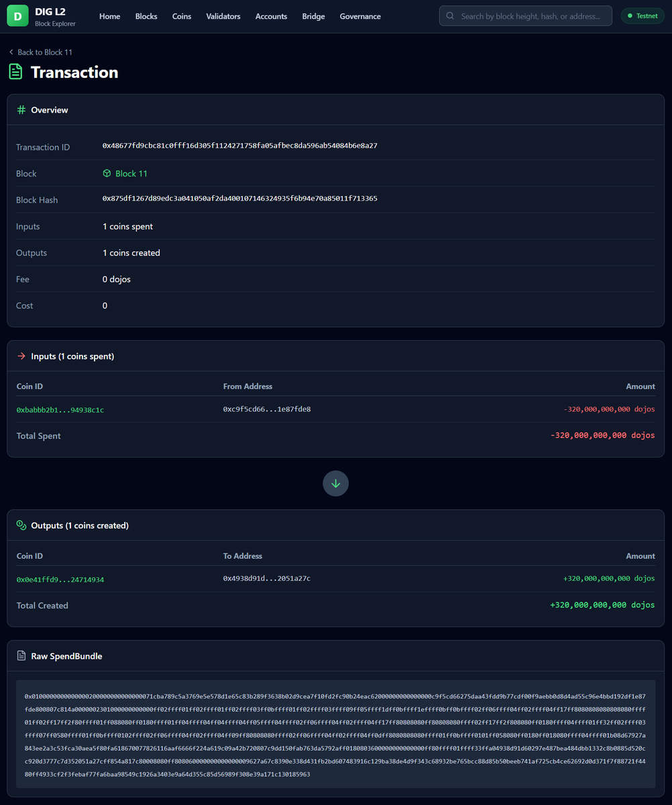Open input coin 0xbabbb2b1...94938c1c
The height and width of the screenshot is (805, 672).
pyautogui.click(x=60, y=409)
